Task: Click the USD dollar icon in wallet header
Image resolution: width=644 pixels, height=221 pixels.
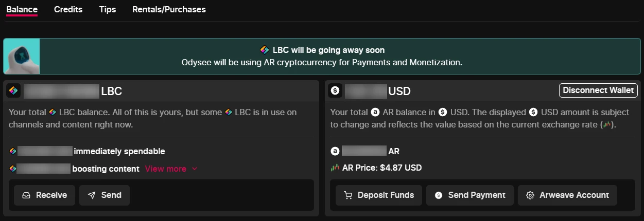Action: [x=335, y=91]
